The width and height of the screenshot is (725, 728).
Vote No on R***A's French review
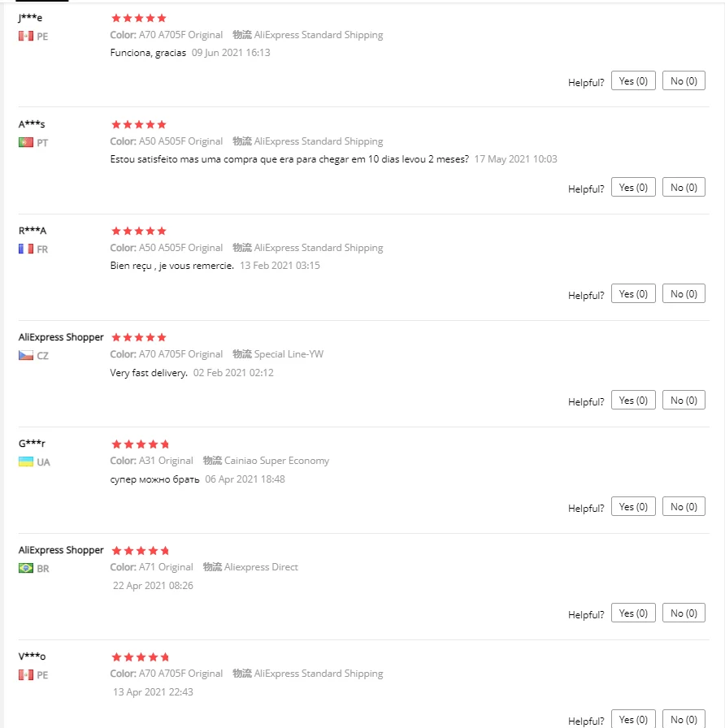(x=684, y=293)
